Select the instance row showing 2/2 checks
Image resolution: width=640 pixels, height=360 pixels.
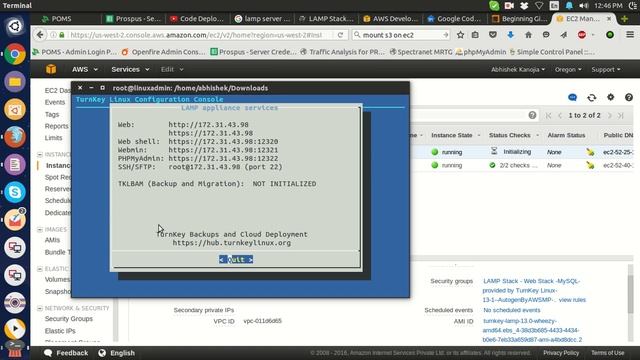(522, 165)
